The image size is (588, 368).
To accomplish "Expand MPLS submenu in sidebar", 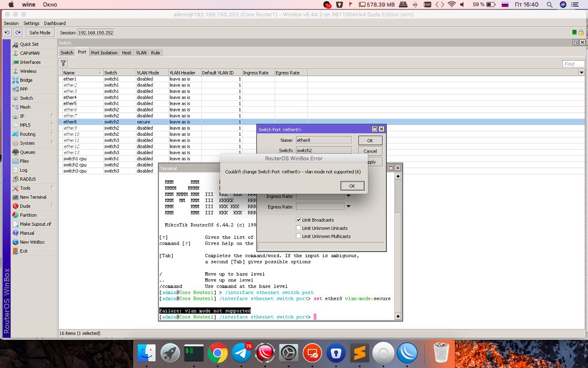I will coord(52,125).
